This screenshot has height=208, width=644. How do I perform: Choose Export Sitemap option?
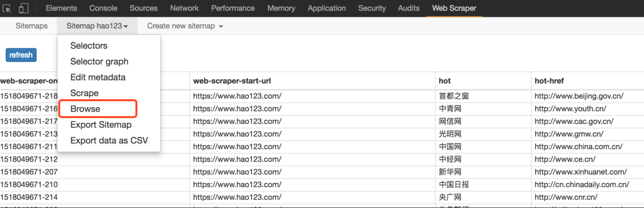pos(101,125)
